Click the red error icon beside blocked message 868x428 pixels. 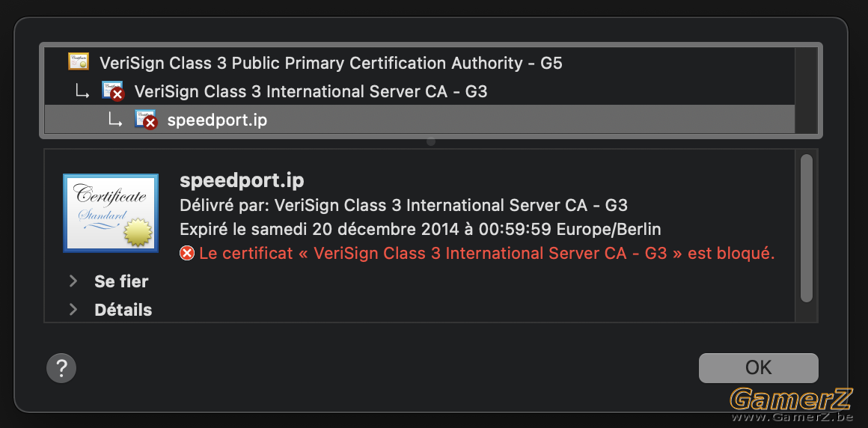pos(187,254)
